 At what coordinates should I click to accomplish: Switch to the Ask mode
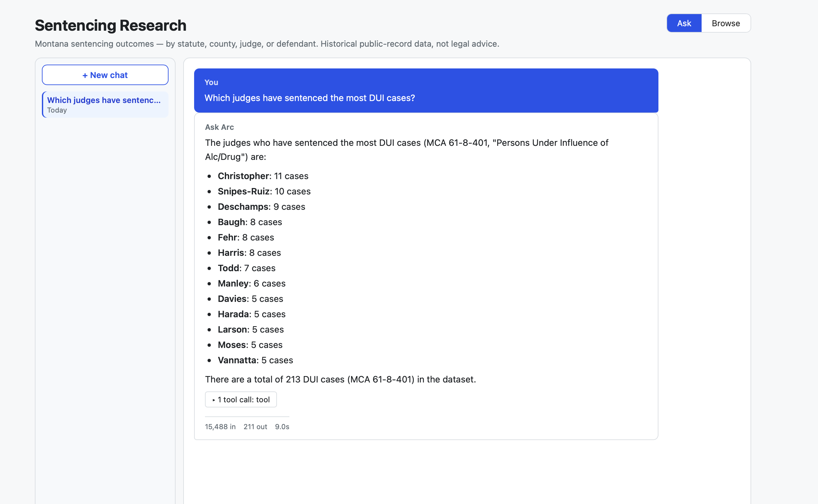[x=684, y=23]
